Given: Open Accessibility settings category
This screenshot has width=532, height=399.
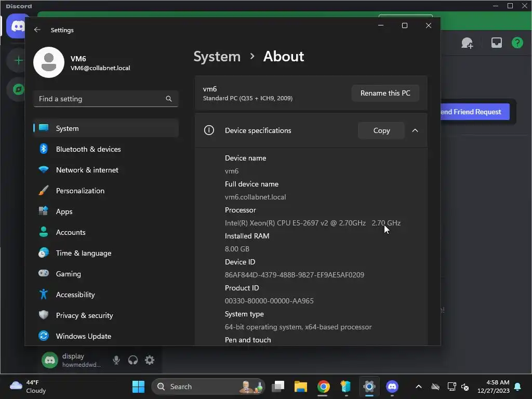Looking at the screenshot, I should click(x=106, y=295).
